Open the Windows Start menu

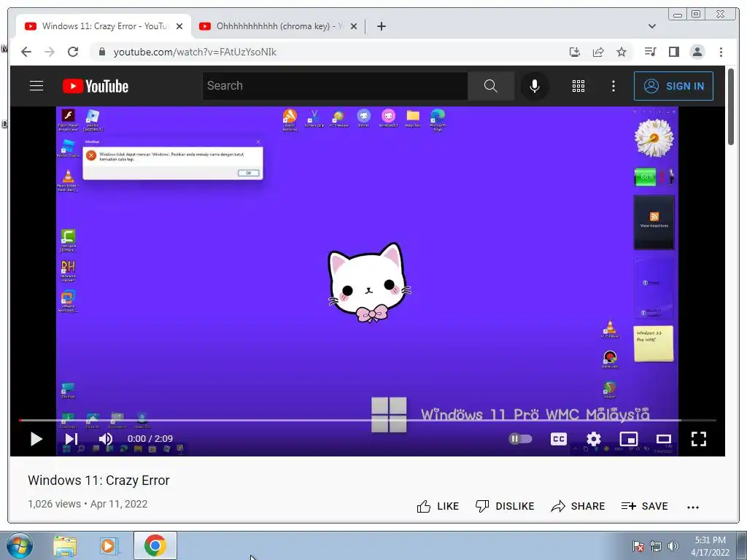(20, 545)
